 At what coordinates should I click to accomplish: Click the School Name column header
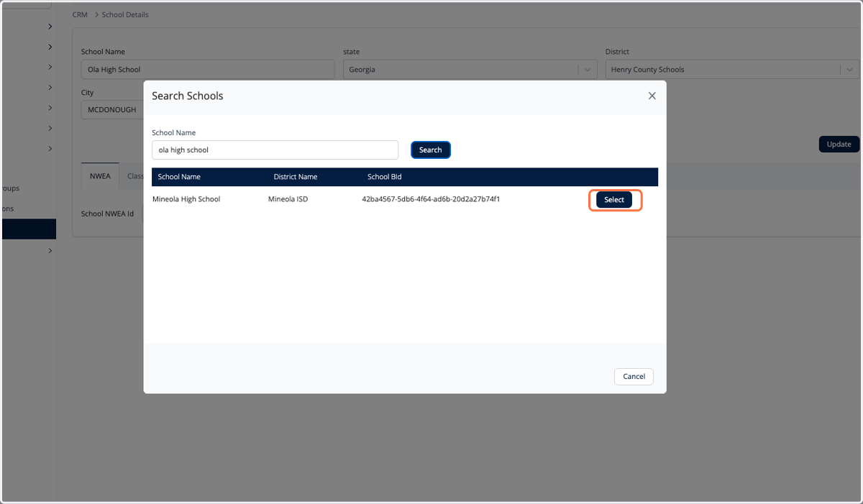coord(179,177)
